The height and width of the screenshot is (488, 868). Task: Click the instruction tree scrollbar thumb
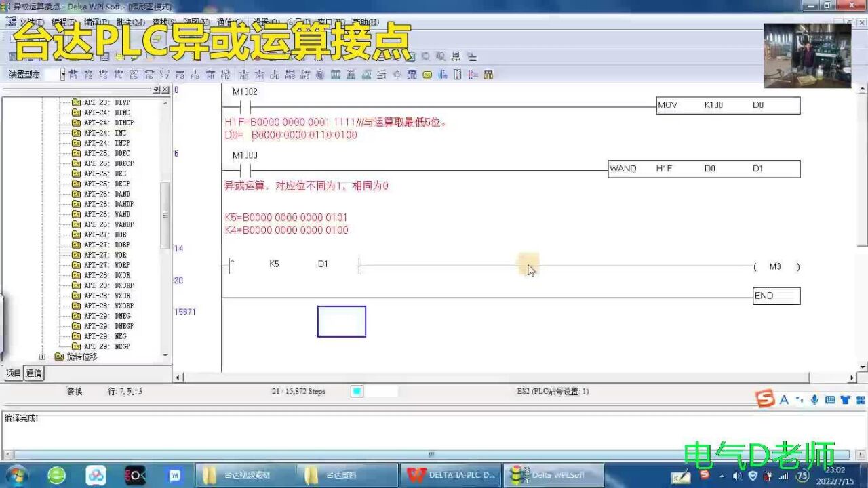[165, 216]
